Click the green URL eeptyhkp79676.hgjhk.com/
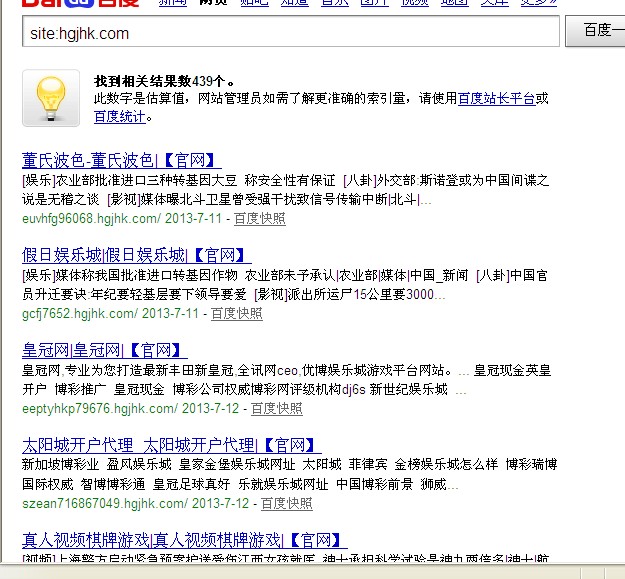This screenshot has height=579, width=625. click(x=100, y=408)
